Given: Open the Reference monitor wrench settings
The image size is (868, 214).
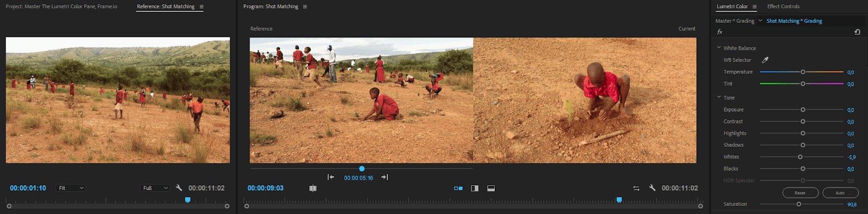Looking at the screenshot, I should point(178,188).
